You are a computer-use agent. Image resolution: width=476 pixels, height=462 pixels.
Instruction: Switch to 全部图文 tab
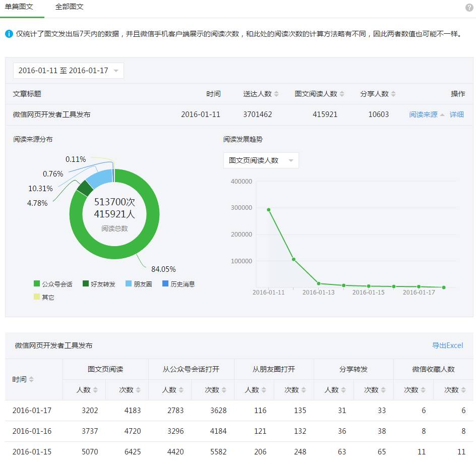tap(69, 7)
